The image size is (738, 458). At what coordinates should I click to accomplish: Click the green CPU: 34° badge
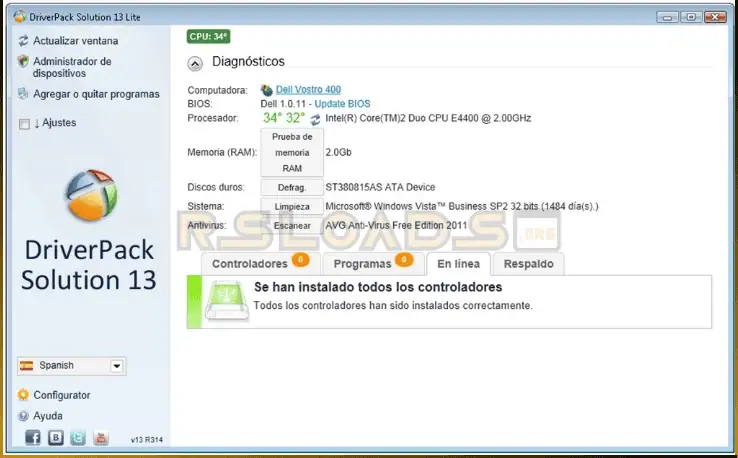(x=209, y=36)
